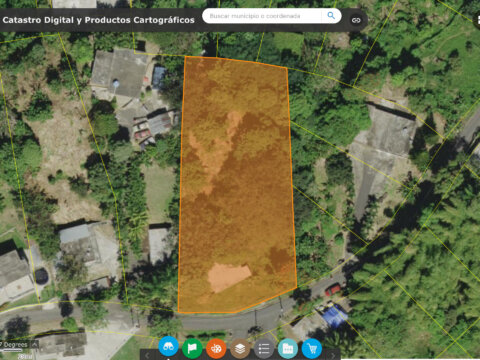480x360 pixels.
Task: Open the binoculars search widget
Action: point(168,346)
